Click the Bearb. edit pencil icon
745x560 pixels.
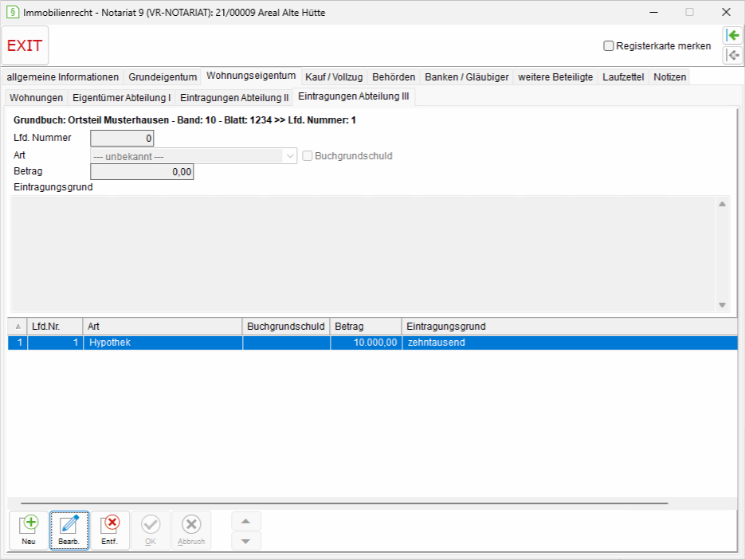[69, 530]
